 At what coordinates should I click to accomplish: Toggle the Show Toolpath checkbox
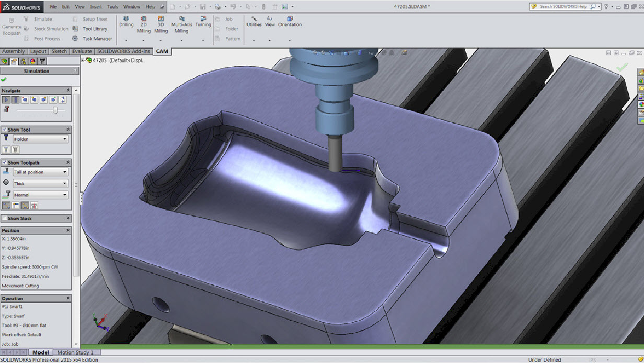tap(5, 162)
